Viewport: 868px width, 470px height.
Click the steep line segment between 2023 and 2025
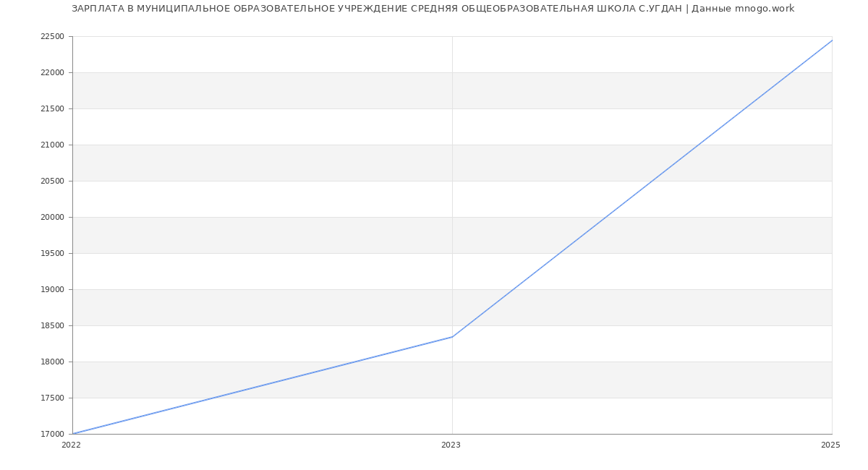(x=642, y=189)
